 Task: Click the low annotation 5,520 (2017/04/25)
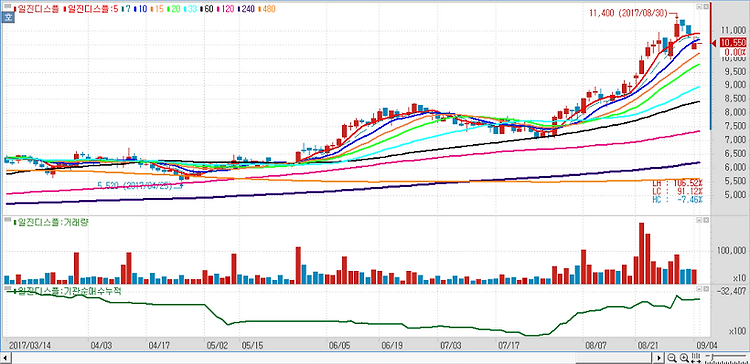134,186
